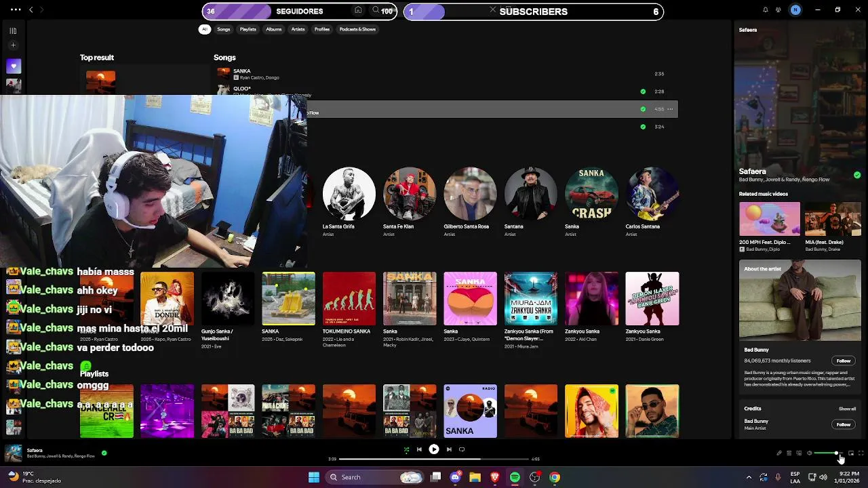The width and height of the screenshot is (868, 488).
Task: Click Safaera title in now-playing panel
Action: pyautogui.click(x=753, y=171)
